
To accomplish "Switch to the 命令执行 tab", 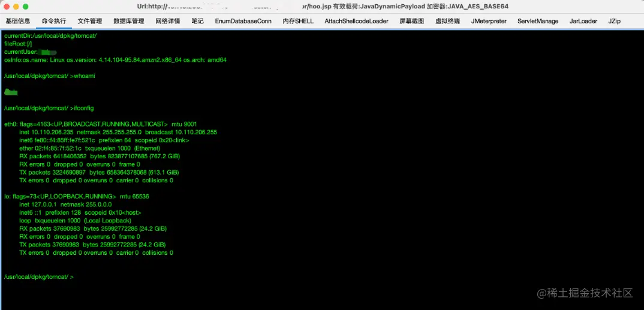I will pyautogui.click(x=54, y=21).
